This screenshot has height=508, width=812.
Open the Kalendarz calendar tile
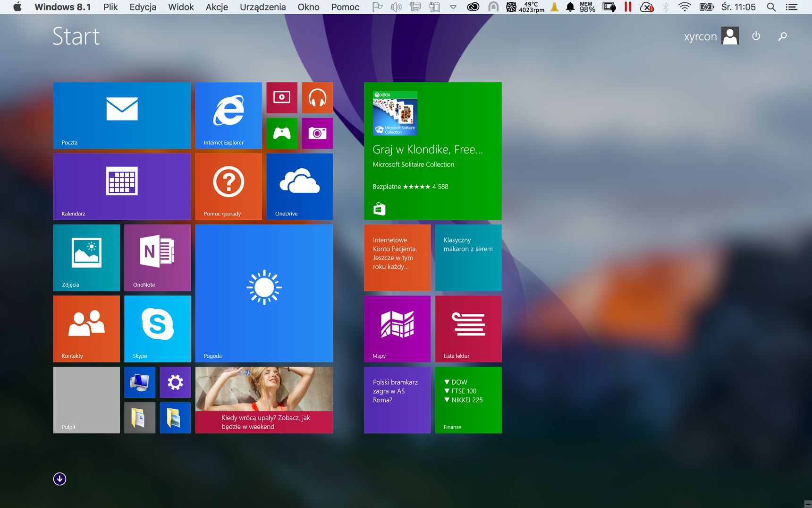click(x=122, y=187)
